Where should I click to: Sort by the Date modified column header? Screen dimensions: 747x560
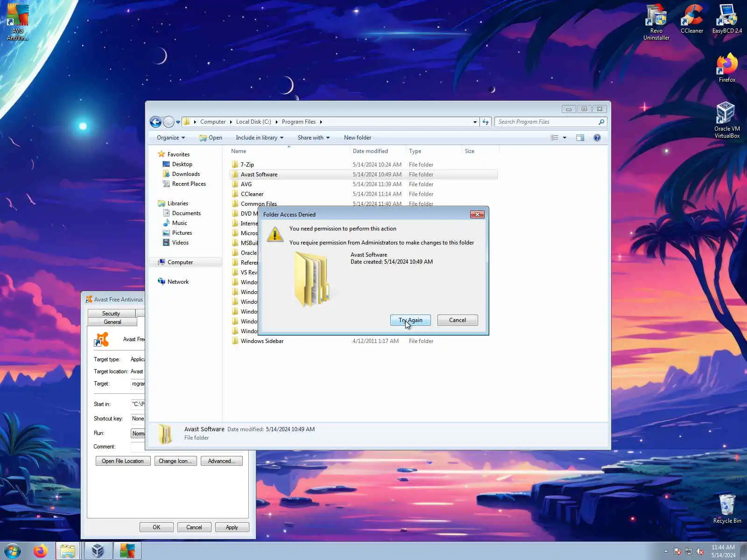pyautogui.click(x=370, y=151)
